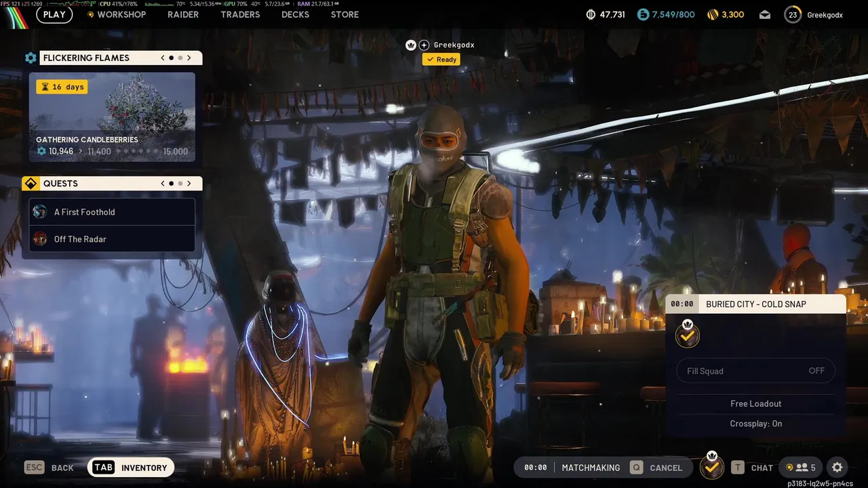
Task: Click the crowned checkmark avatar in matchmaking panel
Action: point(688,334)
